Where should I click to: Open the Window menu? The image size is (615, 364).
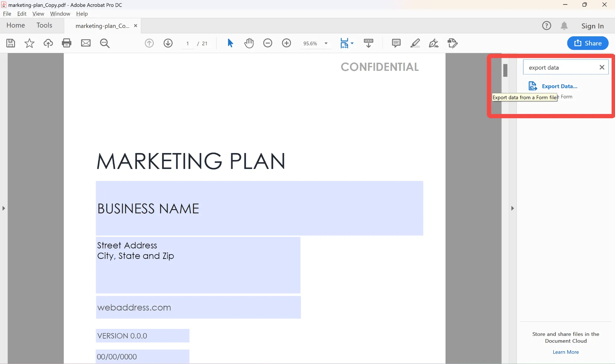(60, 14)
